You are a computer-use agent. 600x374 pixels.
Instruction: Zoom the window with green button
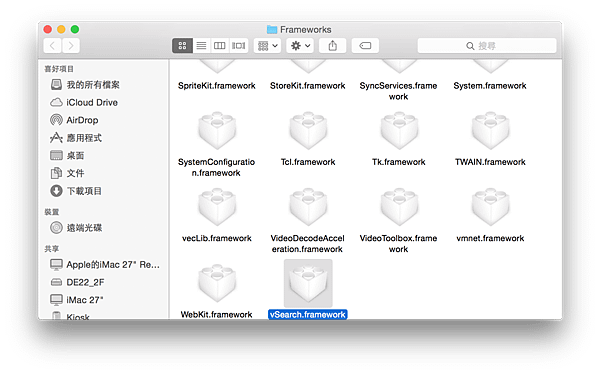click(75, 29)
